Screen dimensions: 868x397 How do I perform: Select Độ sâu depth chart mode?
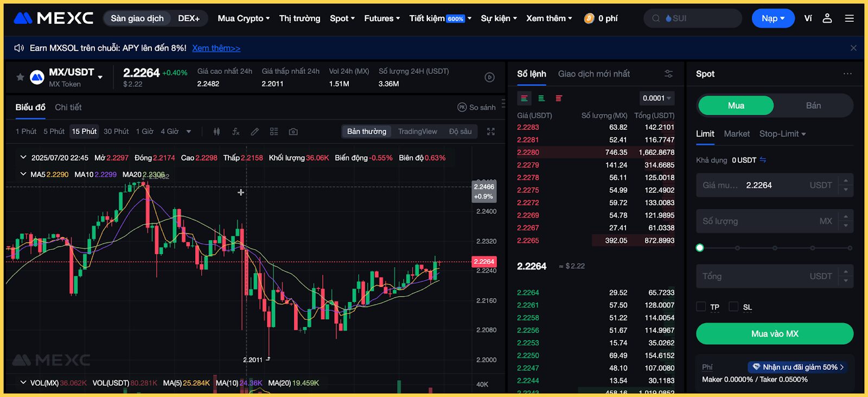[460, 131]
